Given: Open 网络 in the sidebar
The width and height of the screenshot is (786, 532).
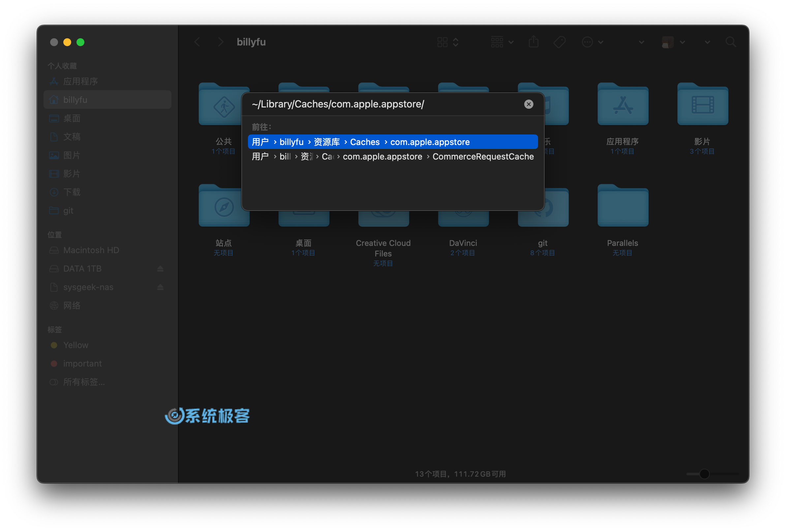Looking at the screenshot, I should [x=107, y=306].
